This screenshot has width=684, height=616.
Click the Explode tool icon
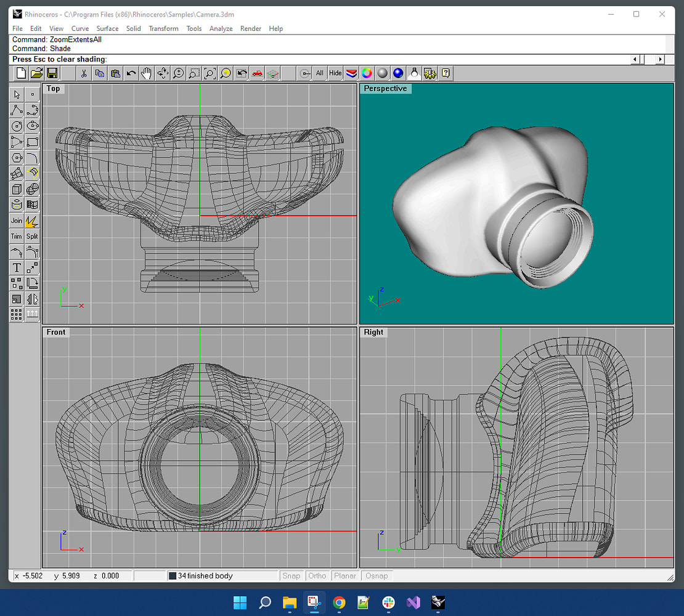click(32, 221)
